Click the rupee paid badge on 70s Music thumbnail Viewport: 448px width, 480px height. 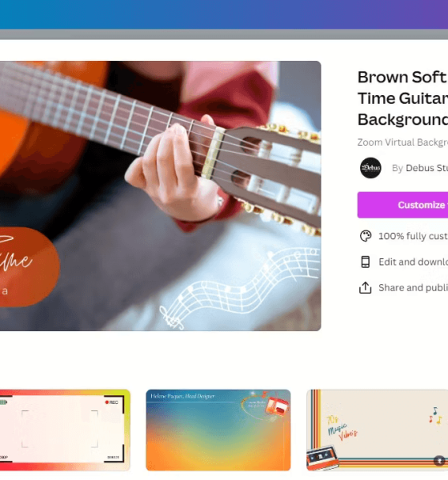pos(439,461)
